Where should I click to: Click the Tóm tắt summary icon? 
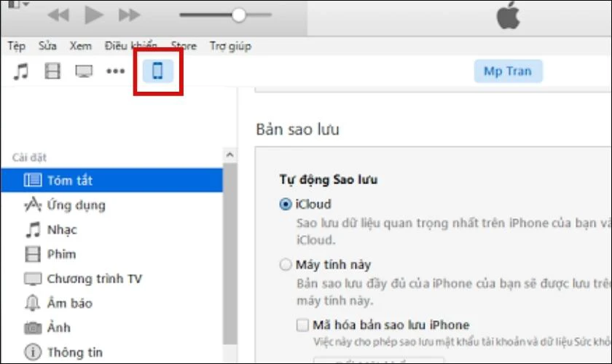tap(32, 181)
